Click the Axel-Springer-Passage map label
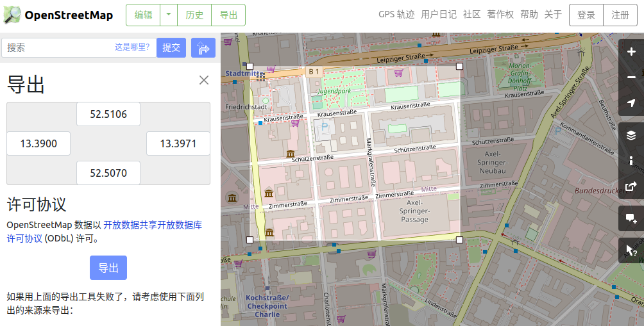 pos(414,211)
